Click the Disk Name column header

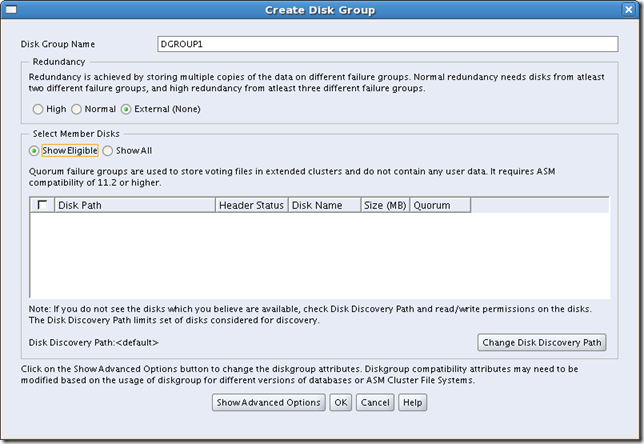[x=324, y=205]
